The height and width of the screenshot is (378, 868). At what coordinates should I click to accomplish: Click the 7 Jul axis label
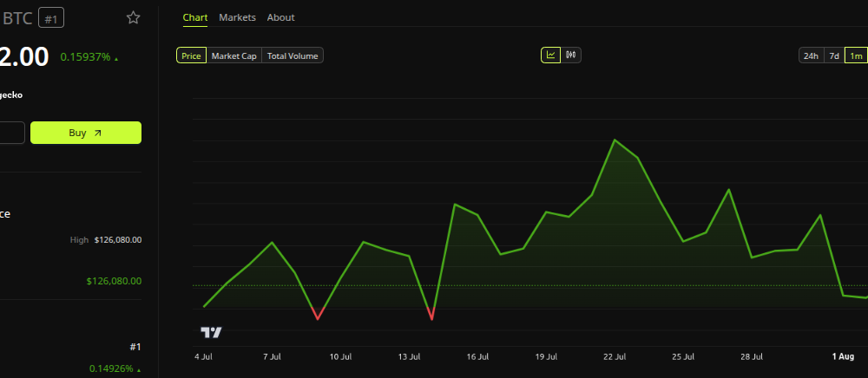click(x=273, y=356)
